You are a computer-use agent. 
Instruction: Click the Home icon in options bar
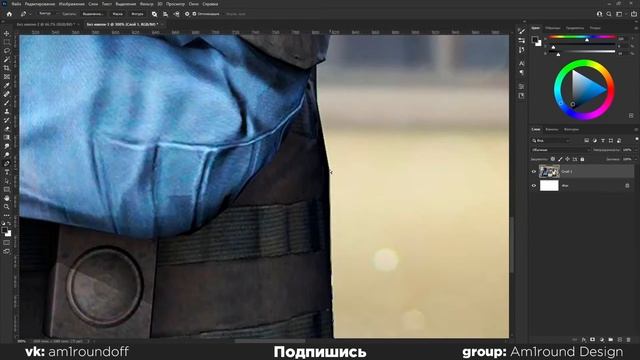(x=9, y=14)
